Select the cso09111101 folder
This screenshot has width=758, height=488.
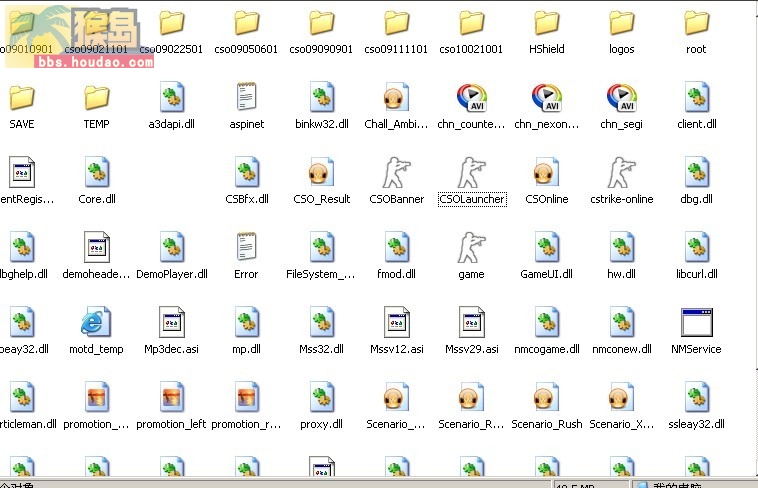coord(396,23)
